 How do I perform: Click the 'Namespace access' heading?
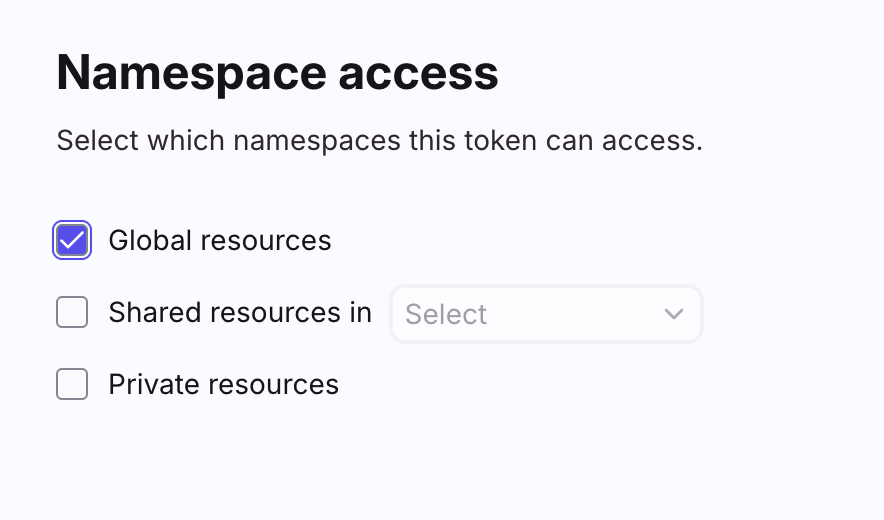277,74
